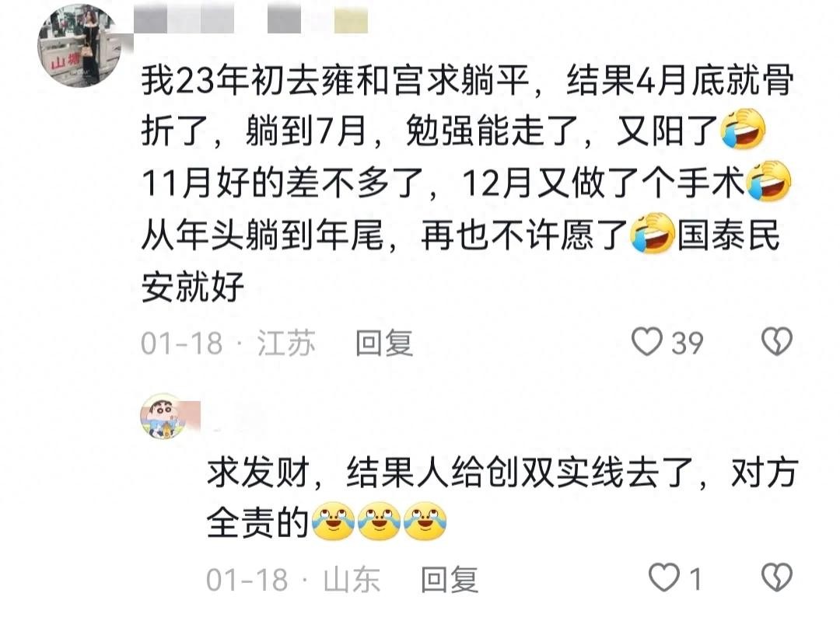Viewport: 840px width, 642px height.
Task: Select the laughing emoji after 做了个手术
Action: coord(768,181)
